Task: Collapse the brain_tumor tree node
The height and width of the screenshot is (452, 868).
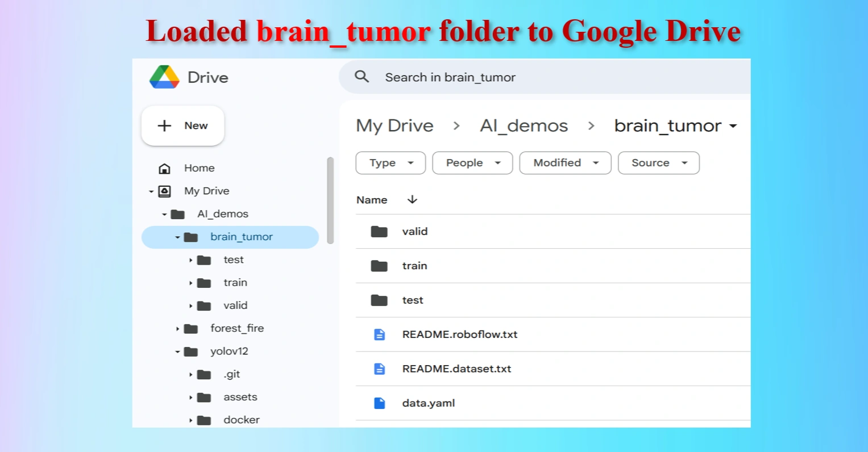Action: pos(177,237)
